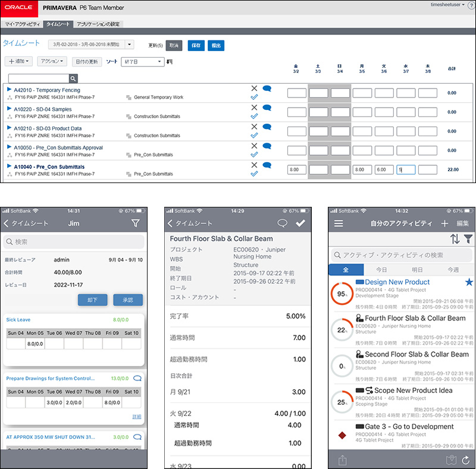Tap the up-down sort arrows icon
The width and height of the screenshot is (476, 469).
[455, 239]
